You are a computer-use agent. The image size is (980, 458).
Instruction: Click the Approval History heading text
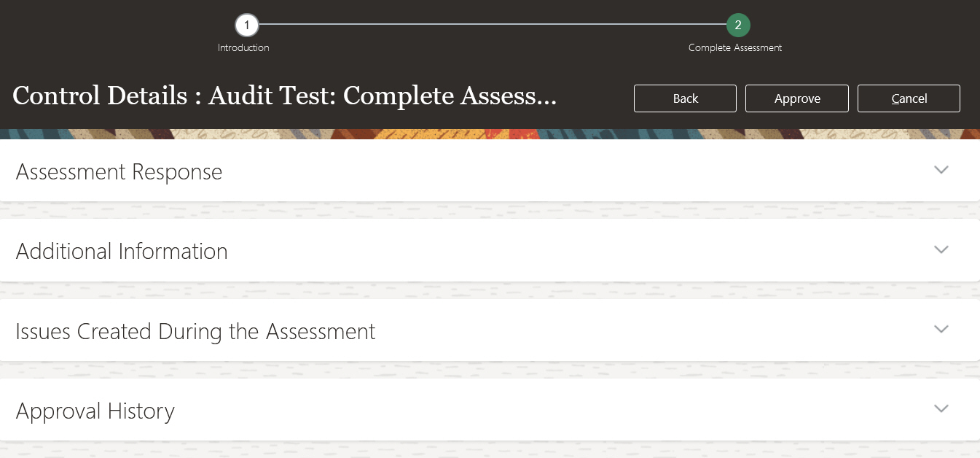tap(95, 411)
